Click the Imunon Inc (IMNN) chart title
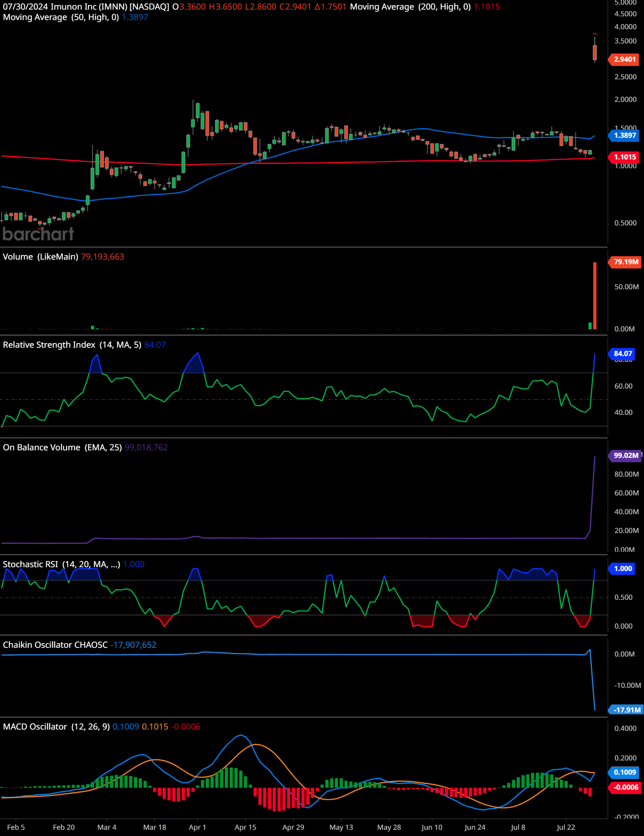 point(86,7)
